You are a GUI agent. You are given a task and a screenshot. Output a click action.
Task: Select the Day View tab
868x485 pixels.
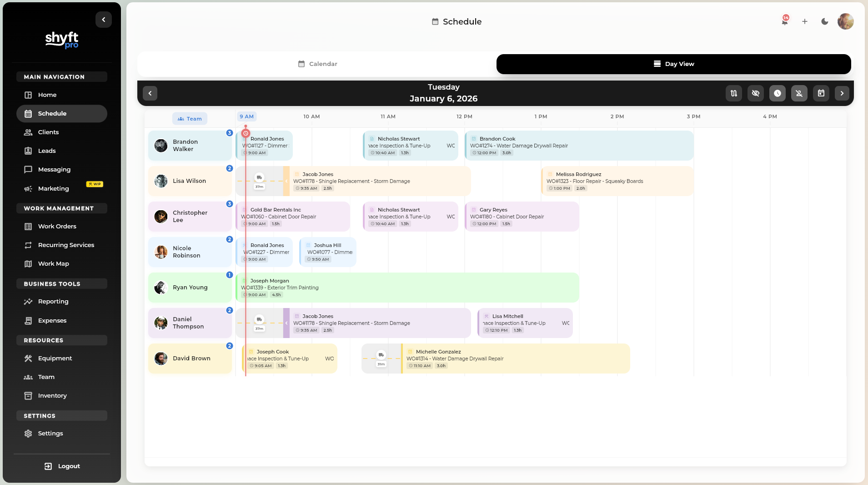(674, 64)
